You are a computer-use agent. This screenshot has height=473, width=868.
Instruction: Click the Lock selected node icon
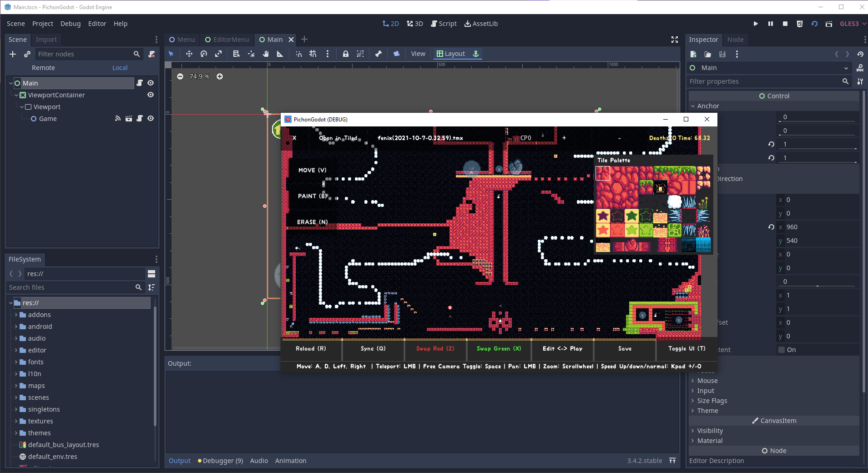click(345, 54)
